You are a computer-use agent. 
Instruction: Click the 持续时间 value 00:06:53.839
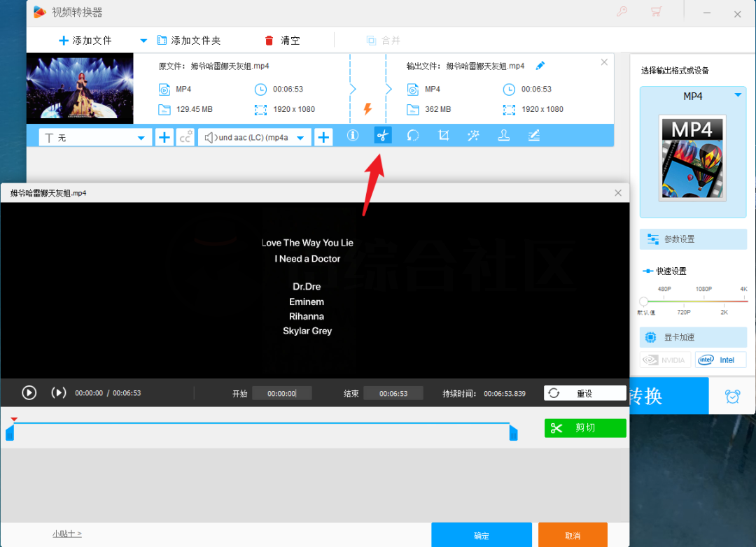point(505,394)
